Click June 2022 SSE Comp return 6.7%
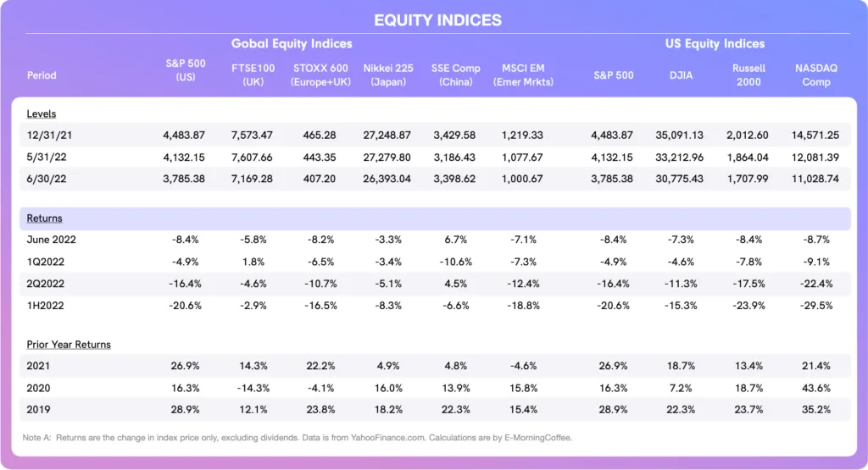 point(455,240)
